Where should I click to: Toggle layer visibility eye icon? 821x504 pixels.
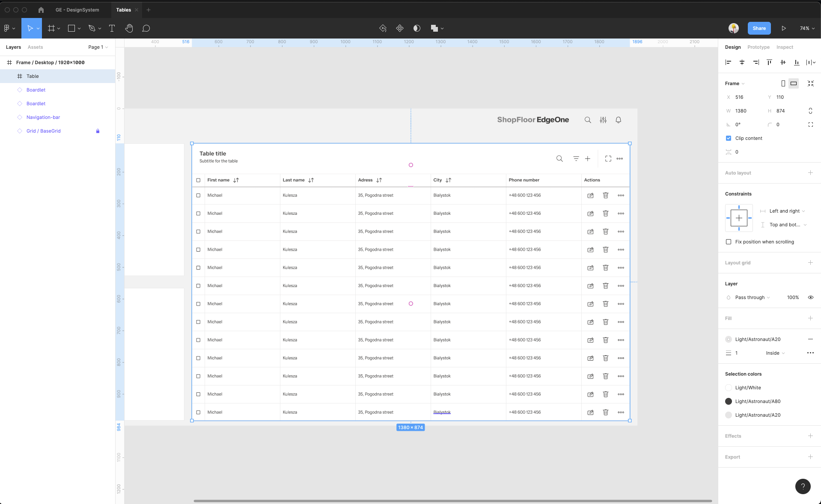click(x=810, y=297)
